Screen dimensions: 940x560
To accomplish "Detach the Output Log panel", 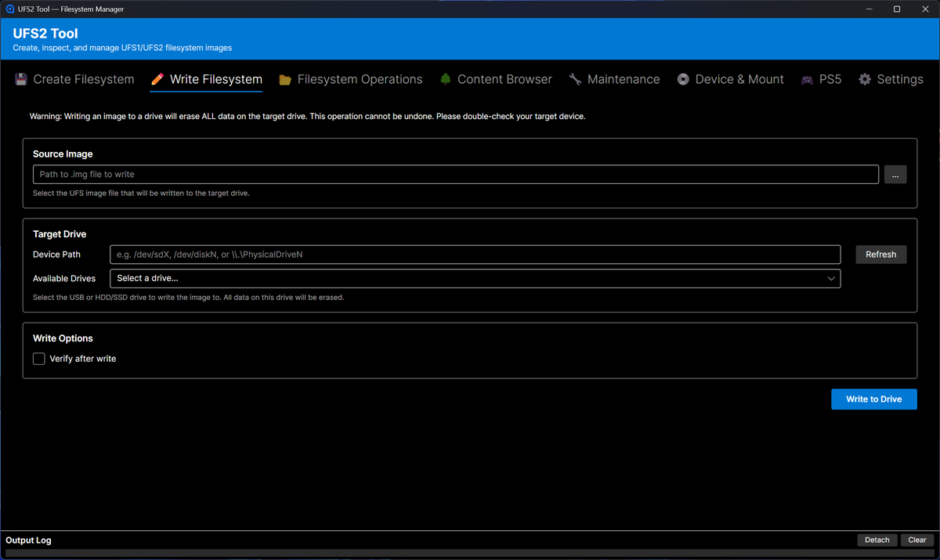I will pos(877,540).
